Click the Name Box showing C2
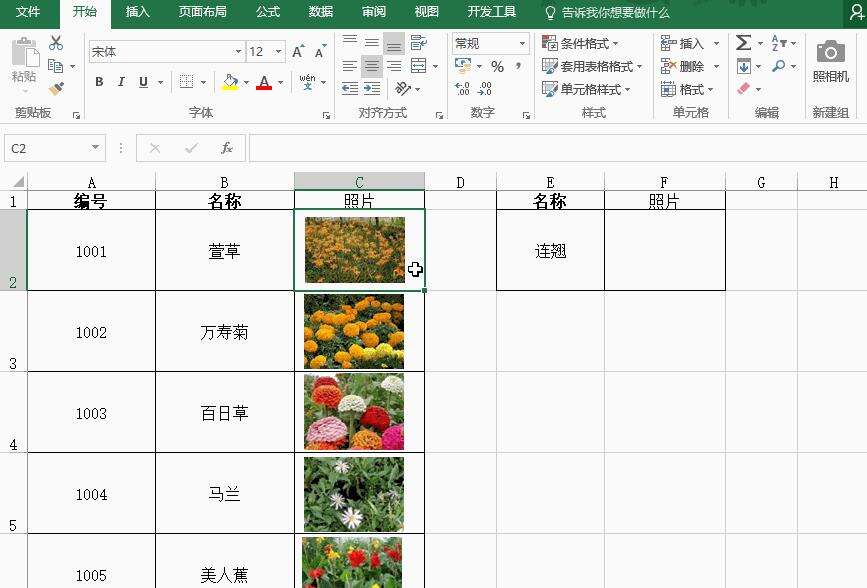The height and width of the screenshot is (588, 867). (55, 148)
